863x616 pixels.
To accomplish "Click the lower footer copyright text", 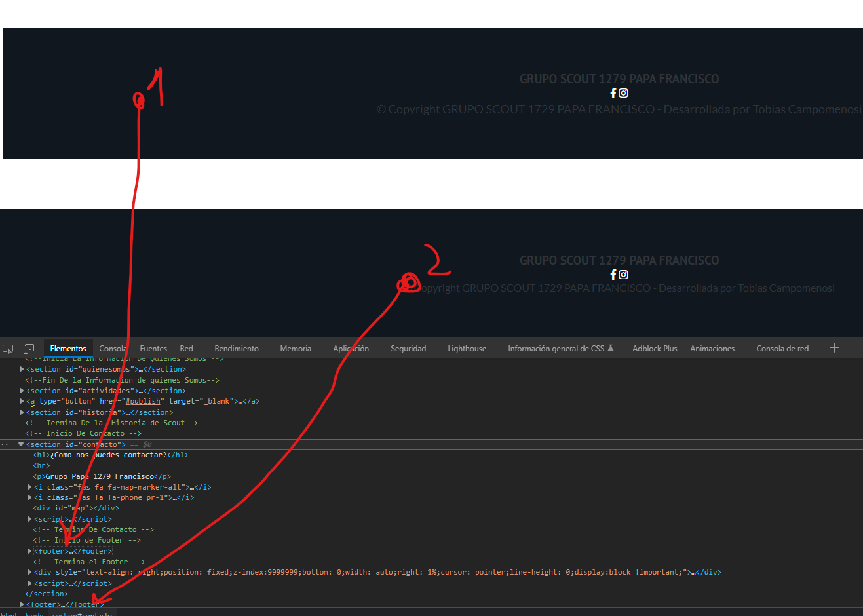I will (x=626, y=288).
